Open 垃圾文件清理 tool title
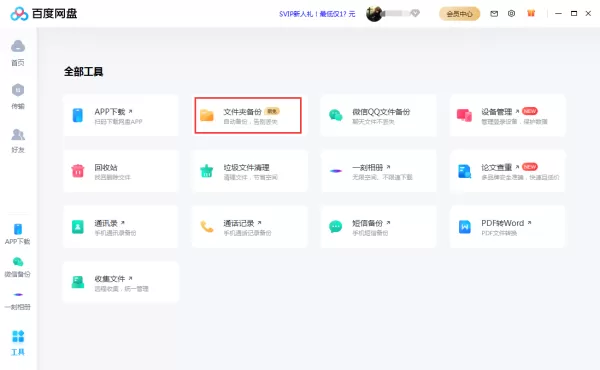This screenshot has height=370, width=600. pos(246,167)
